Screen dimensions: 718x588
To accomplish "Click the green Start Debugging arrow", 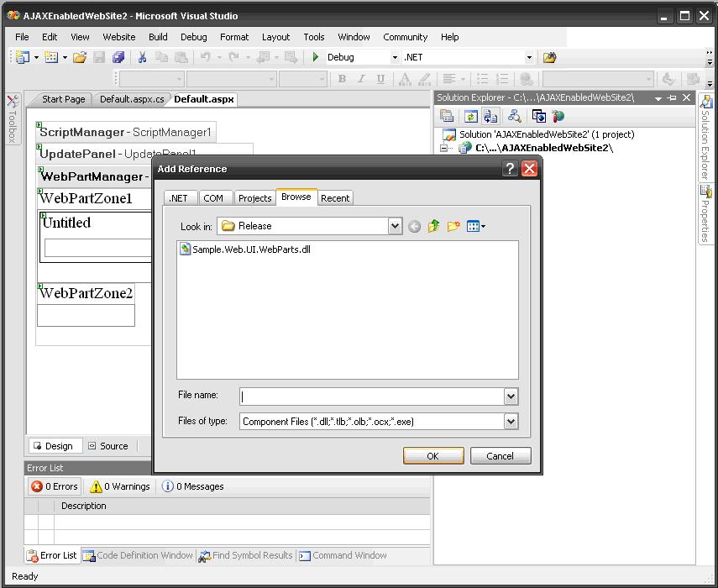I will (315, 57).
